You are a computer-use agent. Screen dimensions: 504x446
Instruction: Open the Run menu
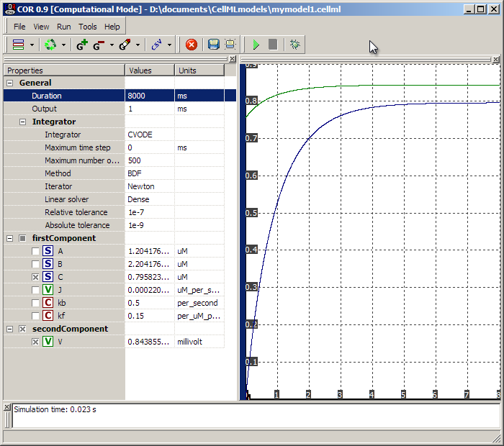[x=63, y=27]
